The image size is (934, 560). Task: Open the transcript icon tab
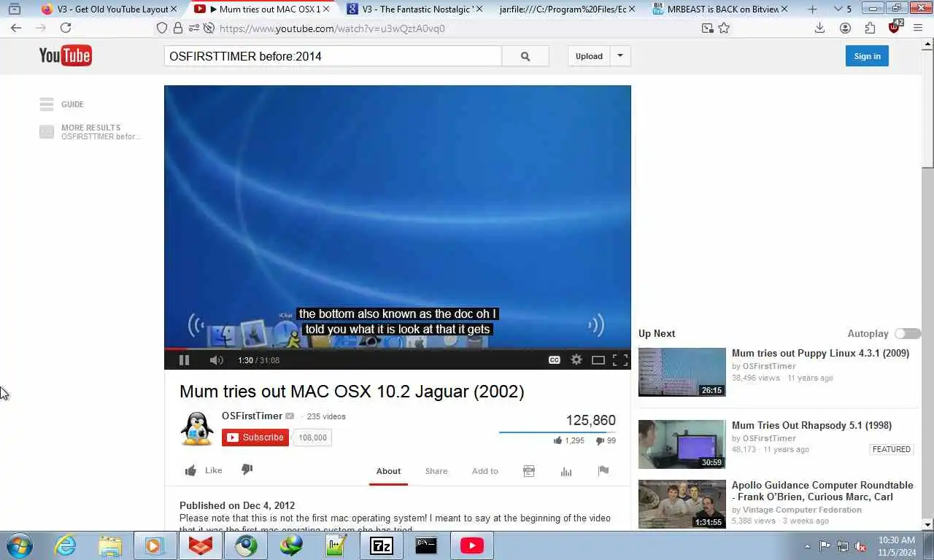tap(529, 471)
